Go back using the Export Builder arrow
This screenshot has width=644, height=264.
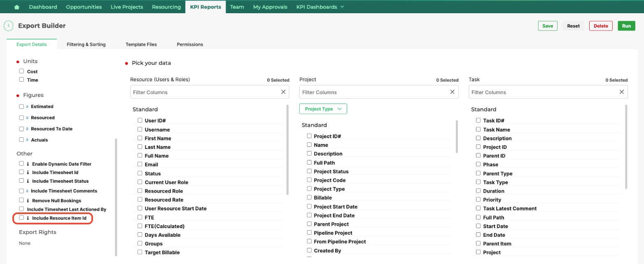(8, 26)
